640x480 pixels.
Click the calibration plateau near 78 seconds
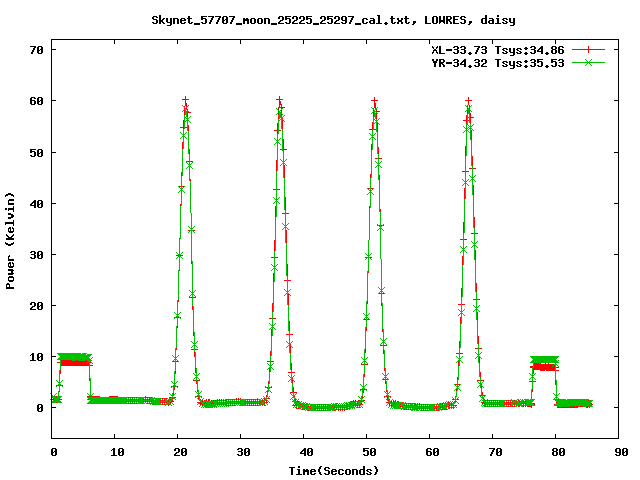tap(544, 363)
